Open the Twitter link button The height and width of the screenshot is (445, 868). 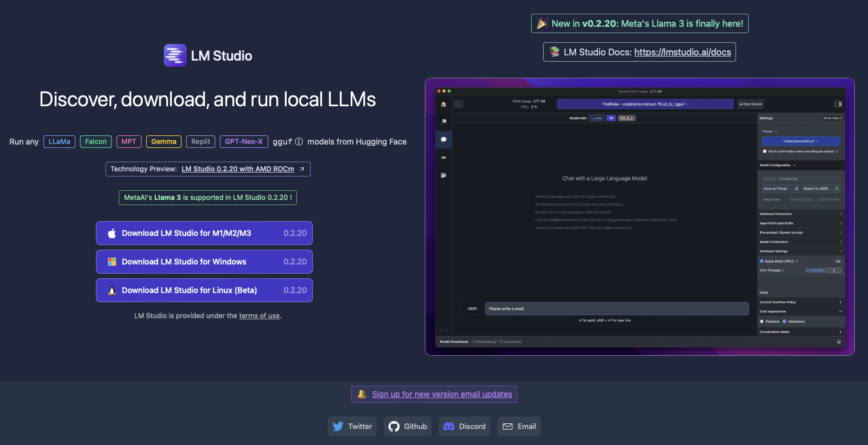point(352,426)
